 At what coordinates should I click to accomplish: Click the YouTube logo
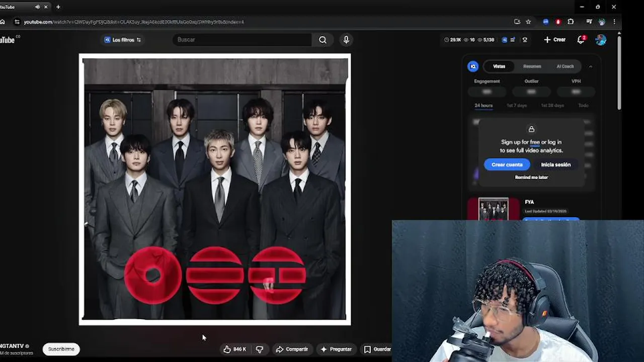8,40
